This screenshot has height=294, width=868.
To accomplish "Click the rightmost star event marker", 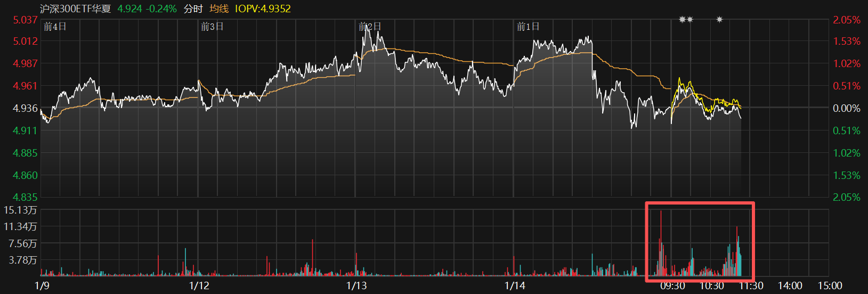I will (x=719, y=20).
